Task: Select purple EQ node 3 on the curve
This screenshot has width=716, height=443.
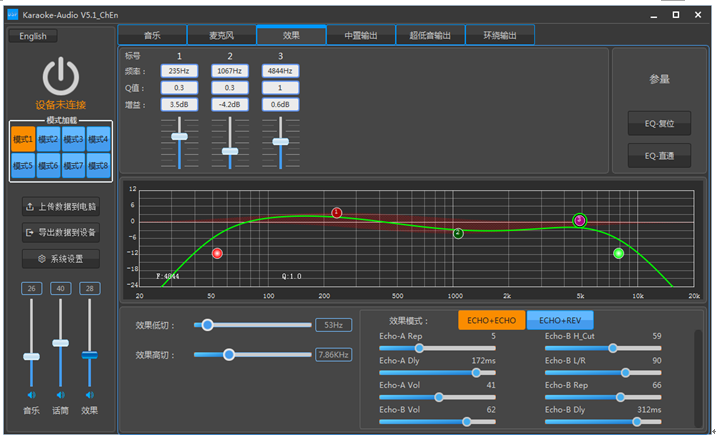Action: [579, 221]
